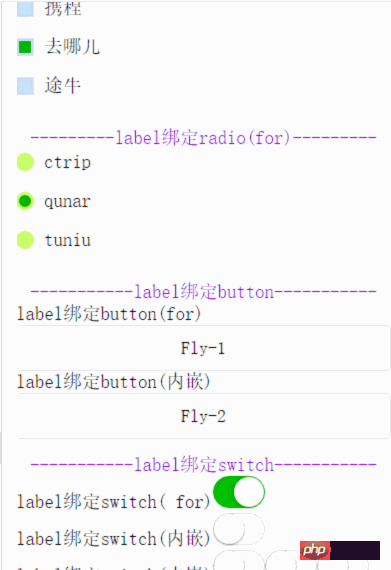This screenshot has height=570, width=391.
Task: Tap the Fly-2 button
Action: 203,416
